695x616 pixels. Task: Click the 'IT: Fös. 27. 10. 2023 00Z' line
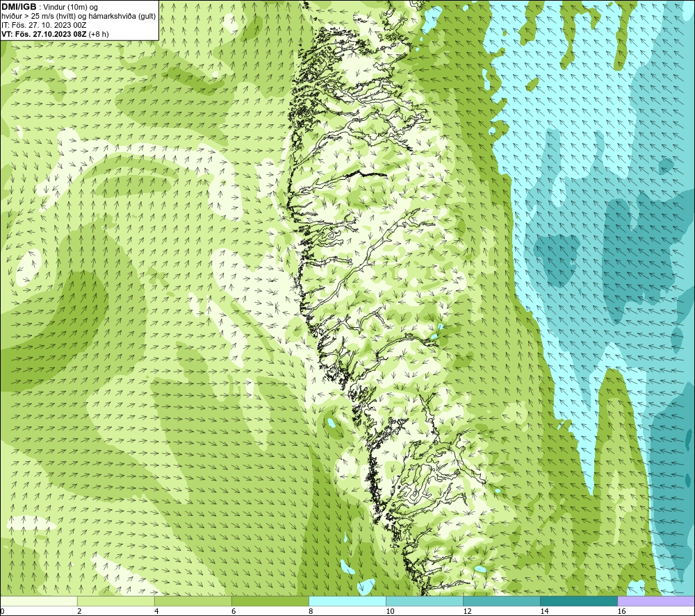coord(43,25)
